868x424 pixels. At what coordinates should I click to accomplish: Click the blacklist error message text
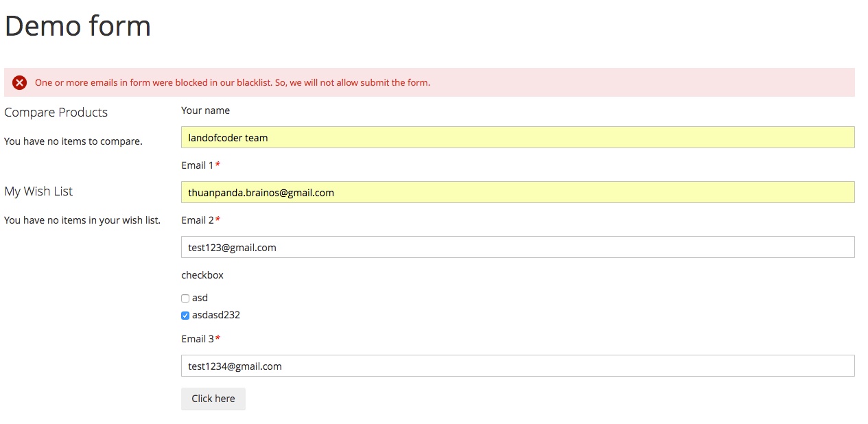[x=232, y=83]
